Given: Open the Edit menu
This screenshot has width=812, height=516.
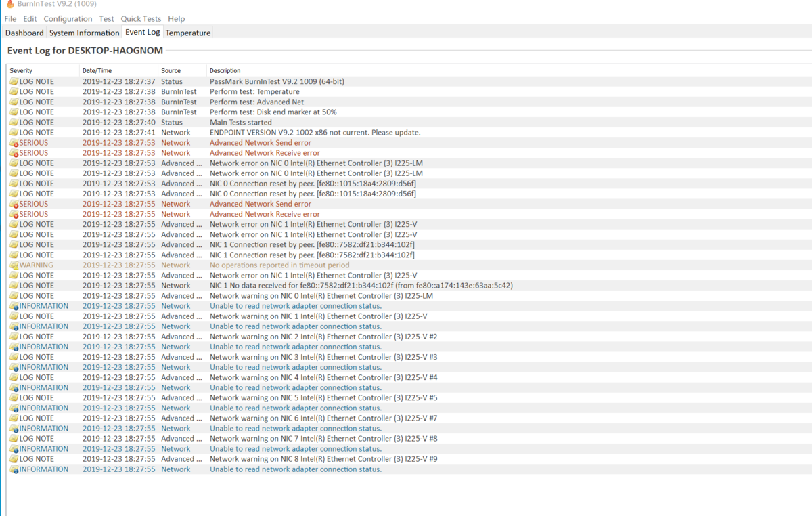Looking at the screenshot, I should click(30, 19).
